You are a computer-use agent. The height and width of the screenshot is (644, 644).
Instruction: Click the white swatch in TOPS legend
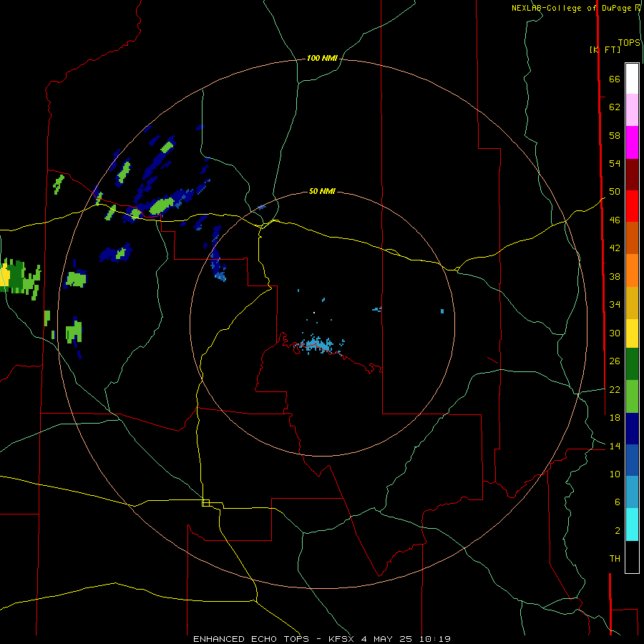point(632,79)
